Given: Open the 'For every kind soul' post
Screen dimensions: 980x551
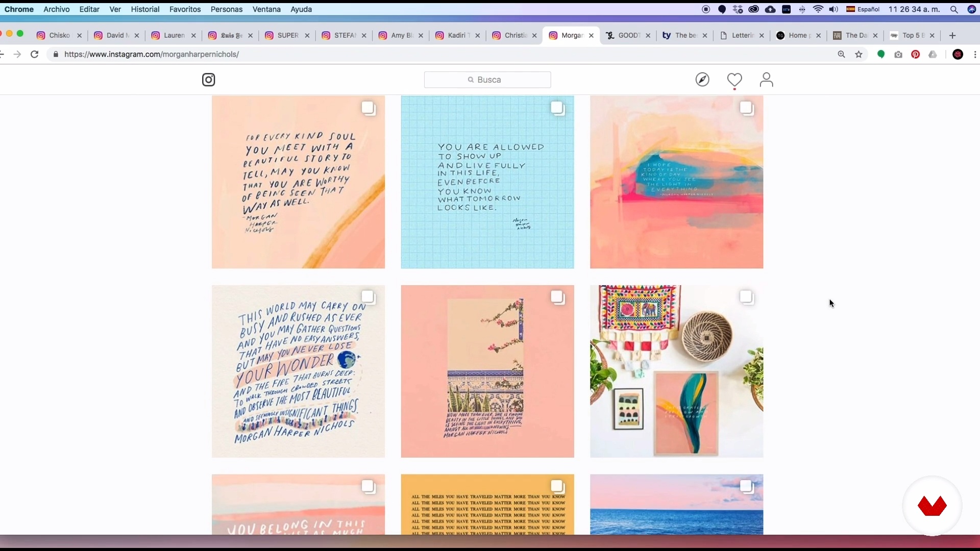Looking at the screenshot, I should [x=298, y=182].
